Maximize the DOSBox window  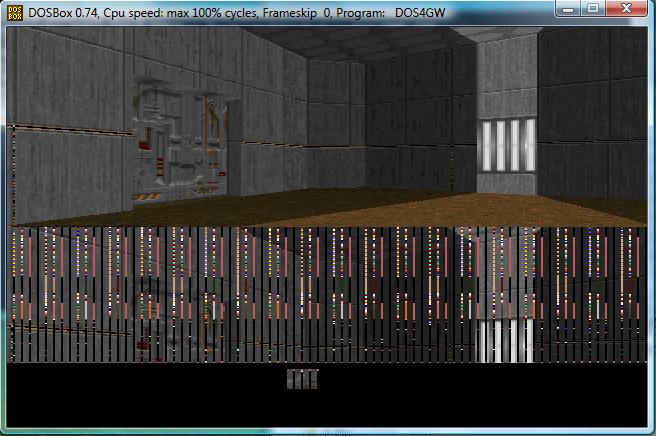tap(593, 8)
